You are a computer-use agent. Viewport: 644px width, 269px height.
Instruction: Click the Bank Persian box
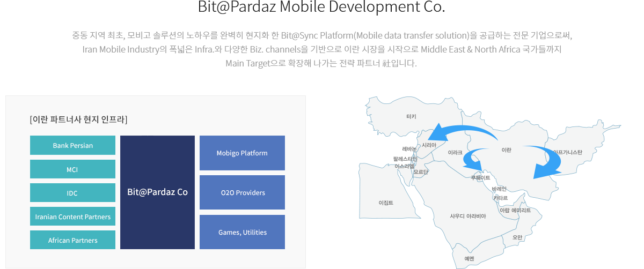pyautogui.click(x=72, y=145)
